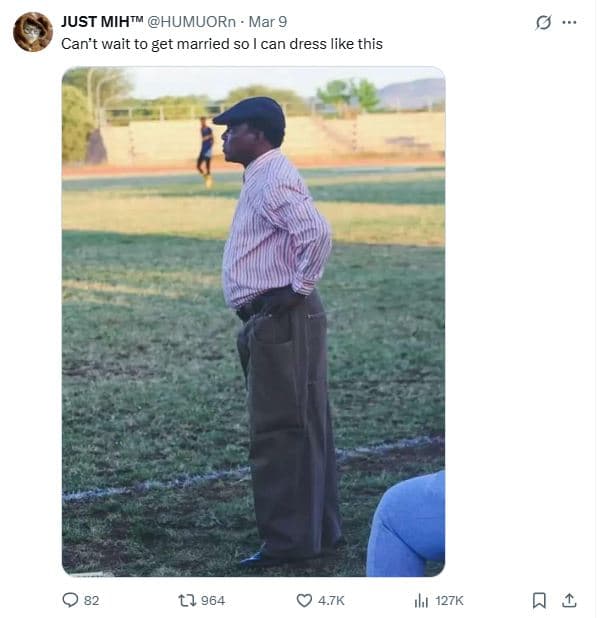Click the soccer player in the photo background
The width and height of the screenshot is (605, 618).
pos(205,148)
